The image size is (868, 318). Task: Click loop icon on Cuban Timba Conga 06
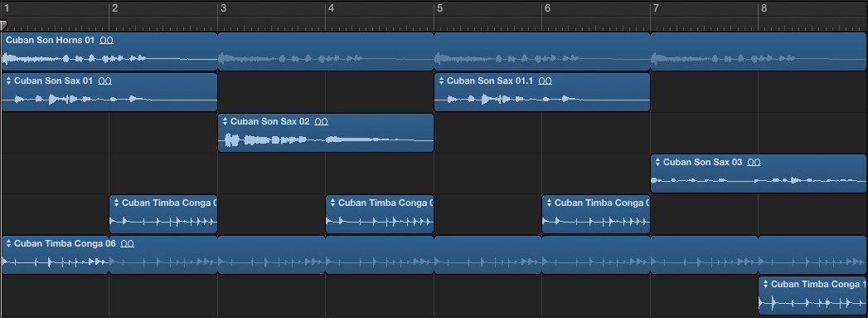[x=128, y=244]
